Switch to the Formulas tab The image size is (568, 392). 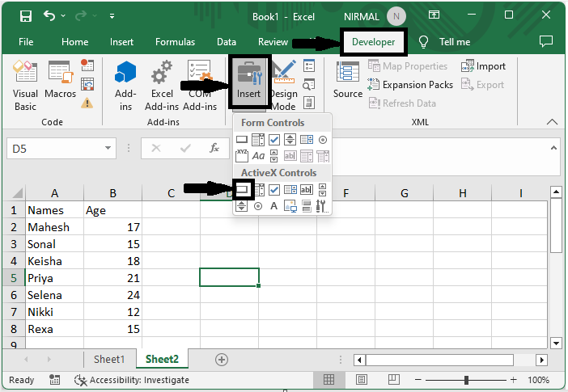[x=175, y=42]
